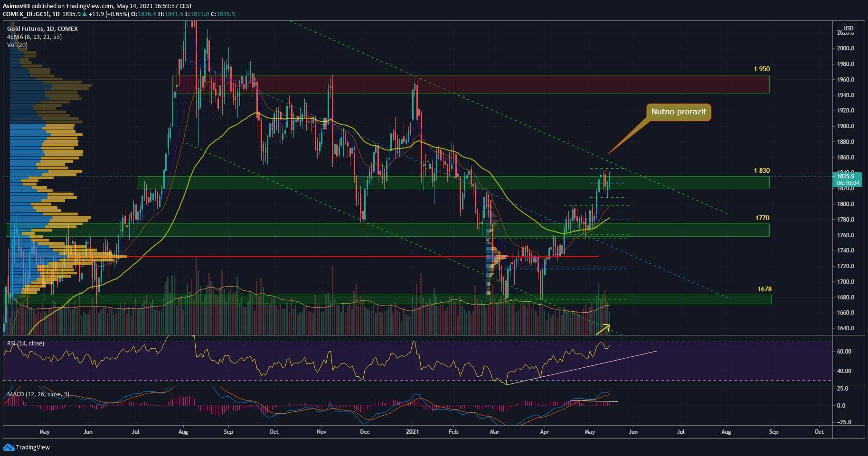Click the 1720.0 price axis label
The image size is (868, 456).
click(845, 266)
